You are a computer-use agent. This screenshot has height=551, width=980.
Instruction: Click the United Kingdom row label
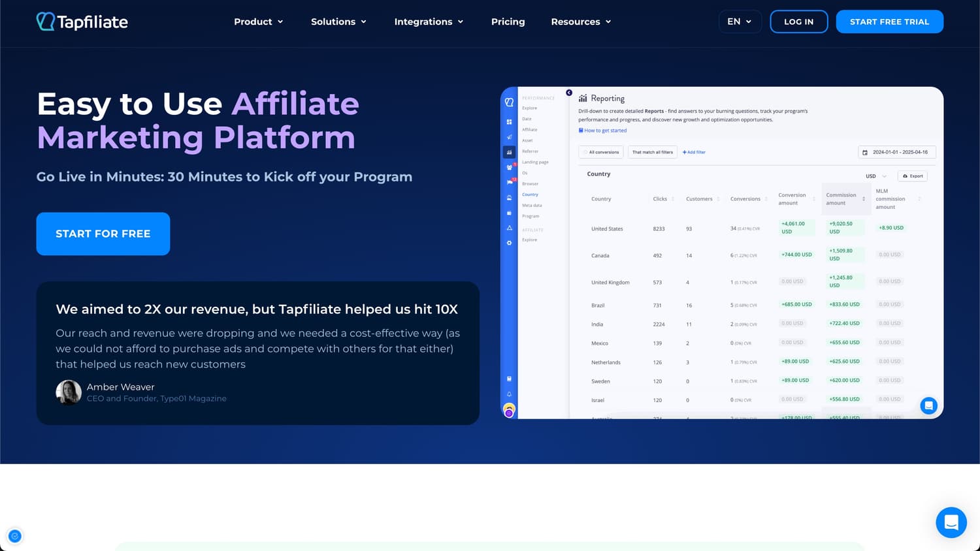point(610,283)
